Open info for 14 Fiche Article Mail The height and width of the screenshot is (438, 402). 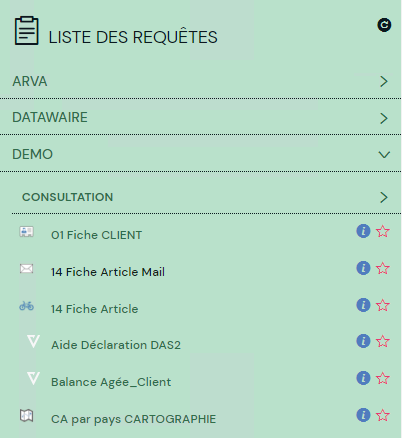click(x=363, y=268)
